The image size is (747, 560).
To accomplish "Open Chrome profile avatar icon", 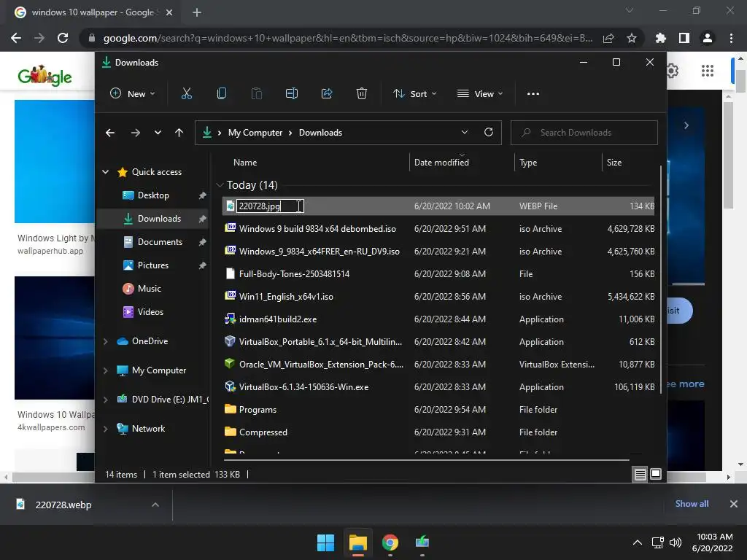I will 708,38.
